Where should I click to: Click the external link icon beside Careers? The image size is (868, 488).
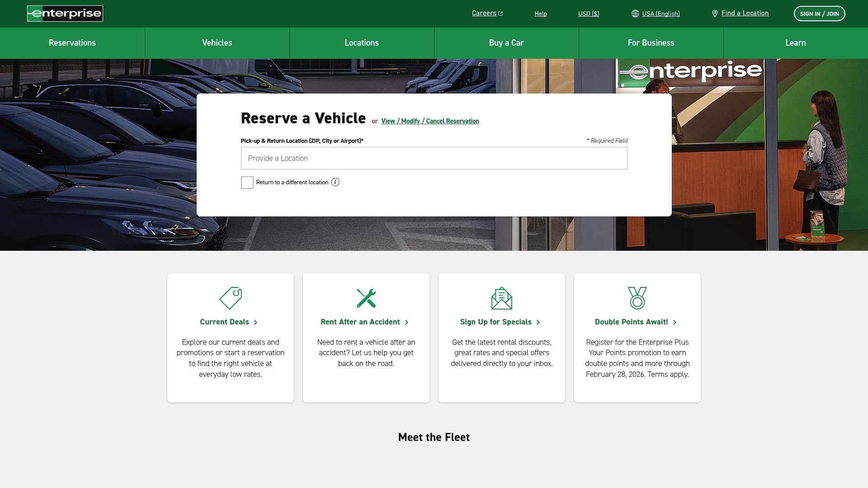pos(500,13)
